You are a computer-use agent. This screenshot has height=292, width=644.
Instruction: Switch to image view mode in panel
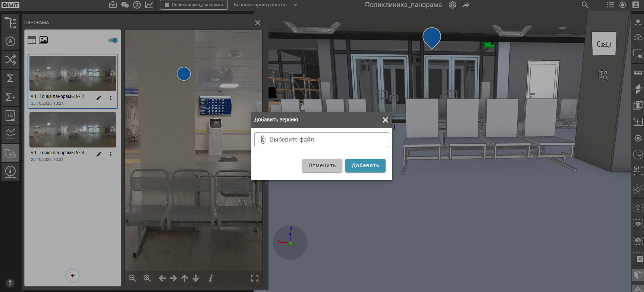point(43,40)
